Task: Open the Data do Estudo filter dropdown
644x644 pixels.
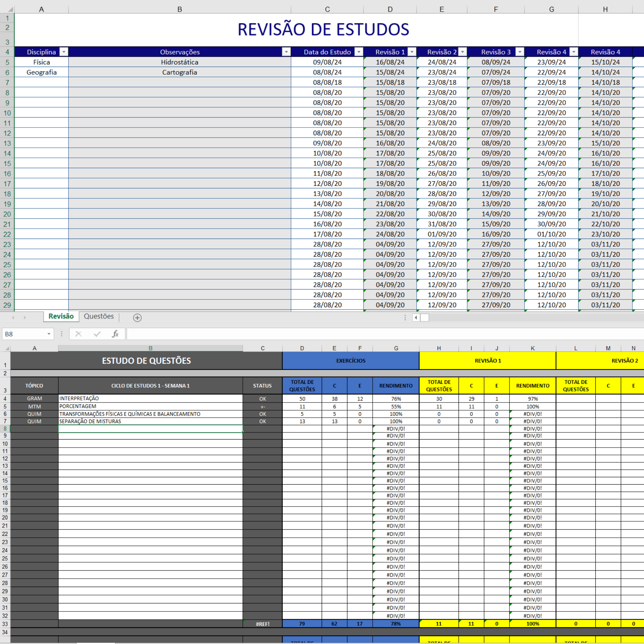Action: point(359,52)
